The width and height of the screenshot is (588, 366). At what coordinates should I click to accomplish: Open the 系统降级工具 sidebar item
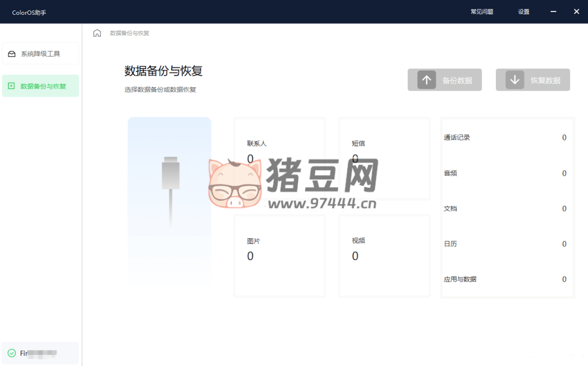click(x=41, y=54)
